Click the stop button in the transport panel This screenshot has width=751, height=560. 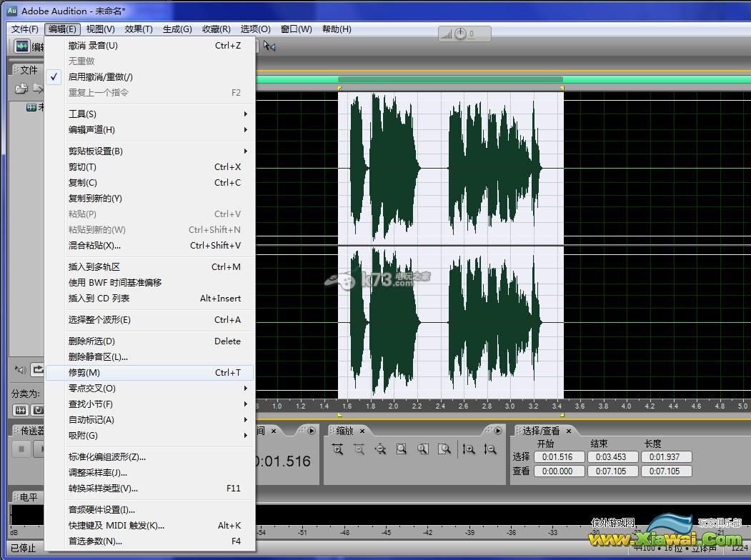tap(21, 449)
